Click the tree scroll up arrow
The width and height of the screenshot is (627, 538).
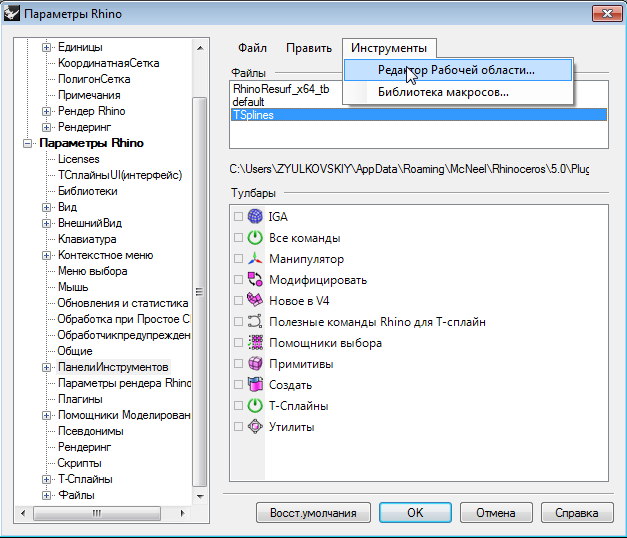200,48
